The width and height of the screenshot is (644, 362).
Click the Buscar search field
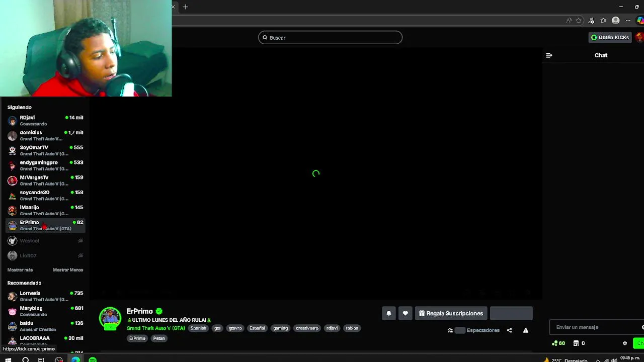pyautogui.click(x=330, y=38)
